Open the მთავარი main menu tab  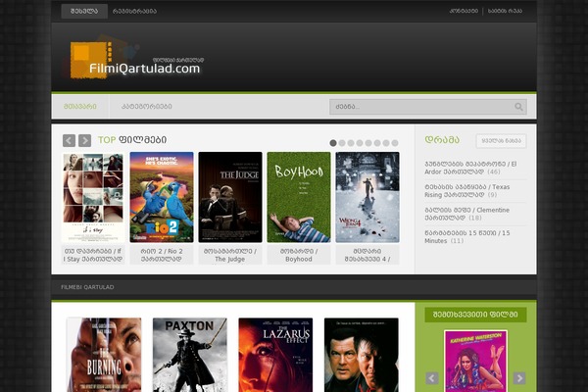[x=80, y=107]
